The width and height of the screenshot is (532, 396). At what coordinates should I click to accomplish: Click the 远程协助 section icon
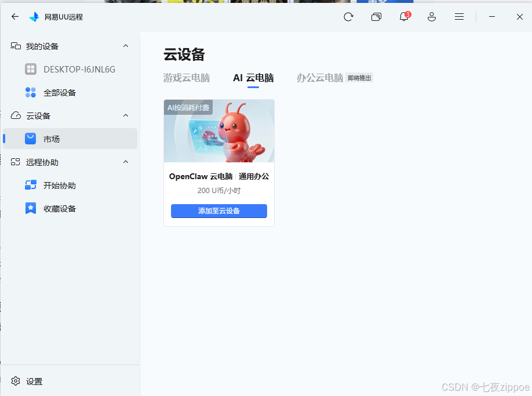pos(15,162)
